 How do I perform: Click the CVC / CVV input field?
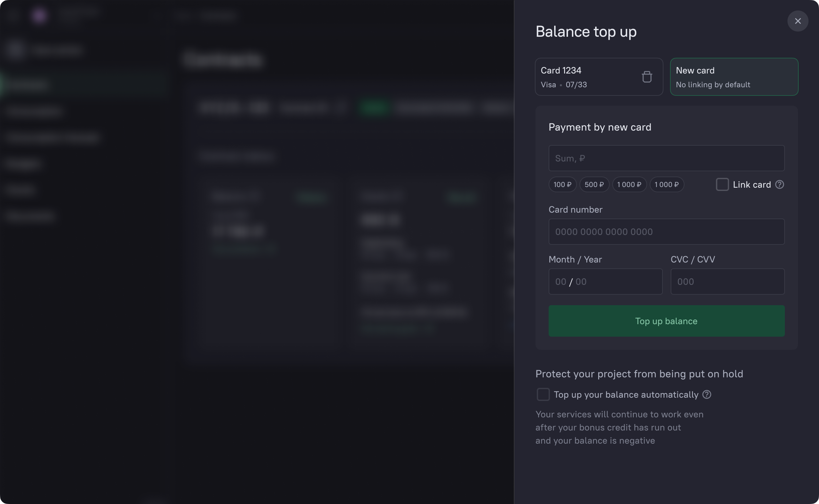coord(727,282)
